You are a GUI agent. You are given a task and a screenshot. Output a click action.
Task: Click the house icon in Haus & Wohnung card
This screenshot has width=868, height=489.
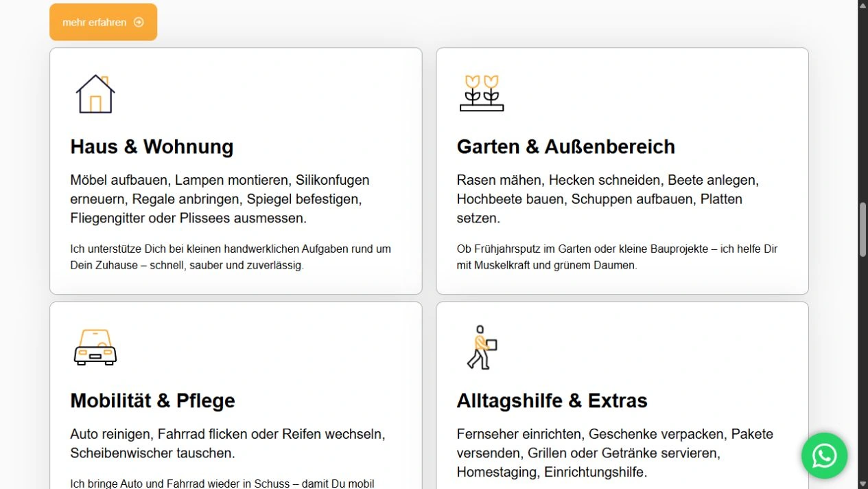coord(95,94)
